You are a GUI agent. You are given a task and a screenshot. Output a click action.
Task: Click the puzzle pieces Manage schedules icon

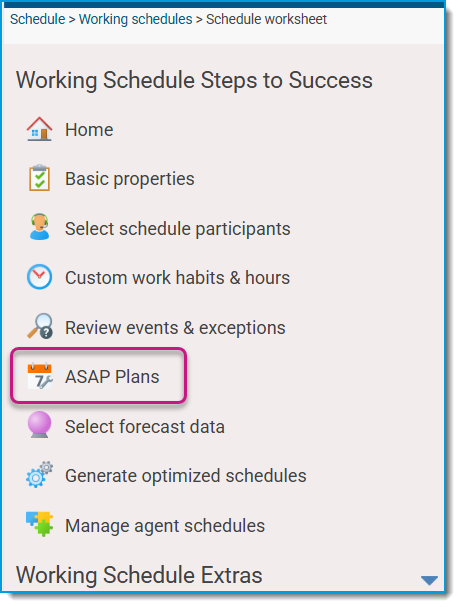point(39,524)
